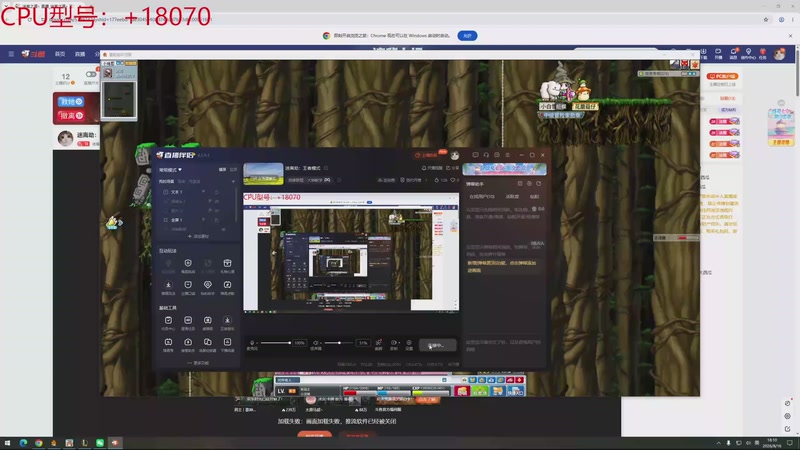Screen dimensions: 800x450
Task: Open the second tool in 基础工具 first row
Action: tap(188, 320)
